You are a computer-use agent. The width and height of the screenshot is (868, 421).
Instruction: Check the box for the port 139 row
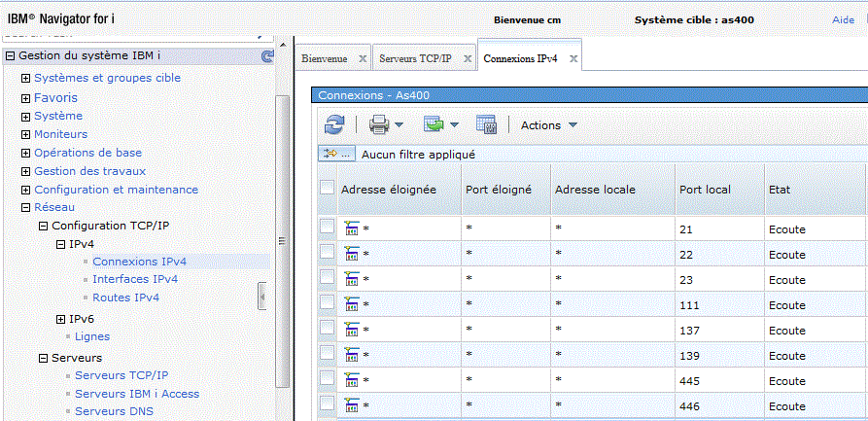[x=328, y=353]
